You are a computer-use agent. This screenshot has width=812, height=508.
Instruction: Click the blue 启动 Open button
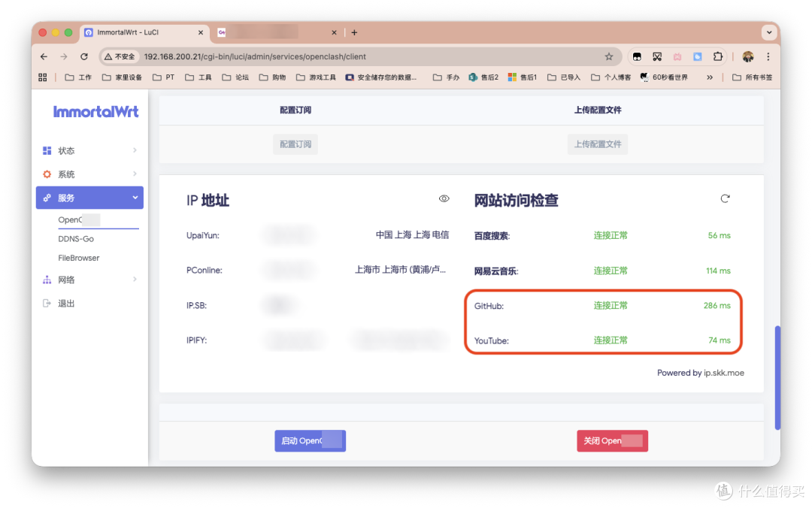311,440
